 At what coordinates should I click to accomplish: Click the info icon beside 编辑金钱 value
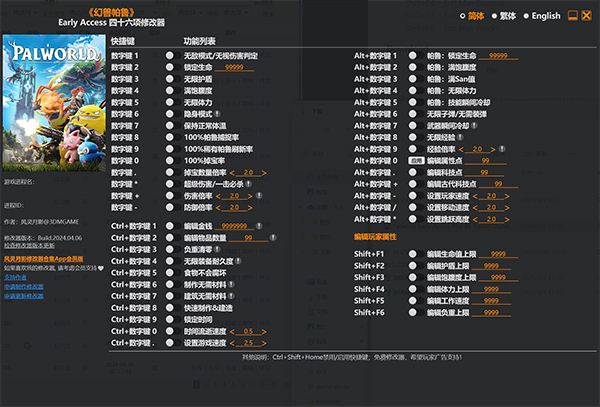pos(259,226)
